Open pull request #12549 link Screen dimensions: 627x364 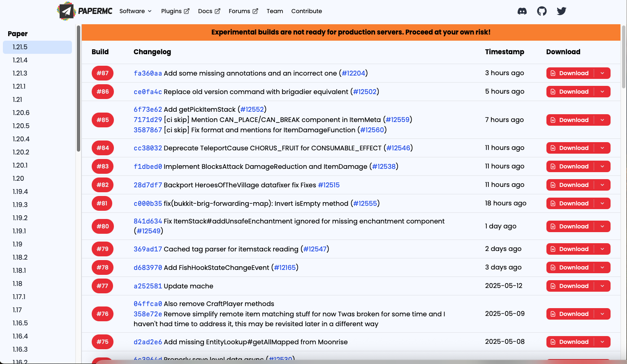[x=148, y=231]
